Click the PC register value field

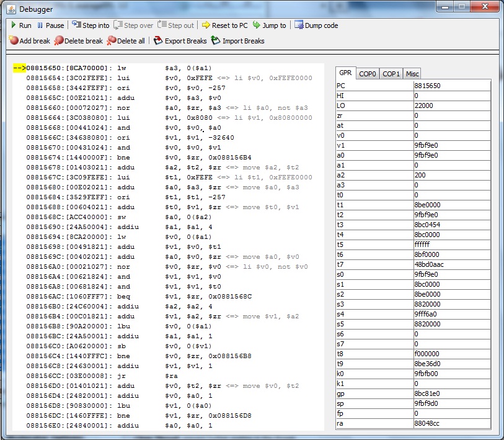pyautogui.click(x=451, y=86)
